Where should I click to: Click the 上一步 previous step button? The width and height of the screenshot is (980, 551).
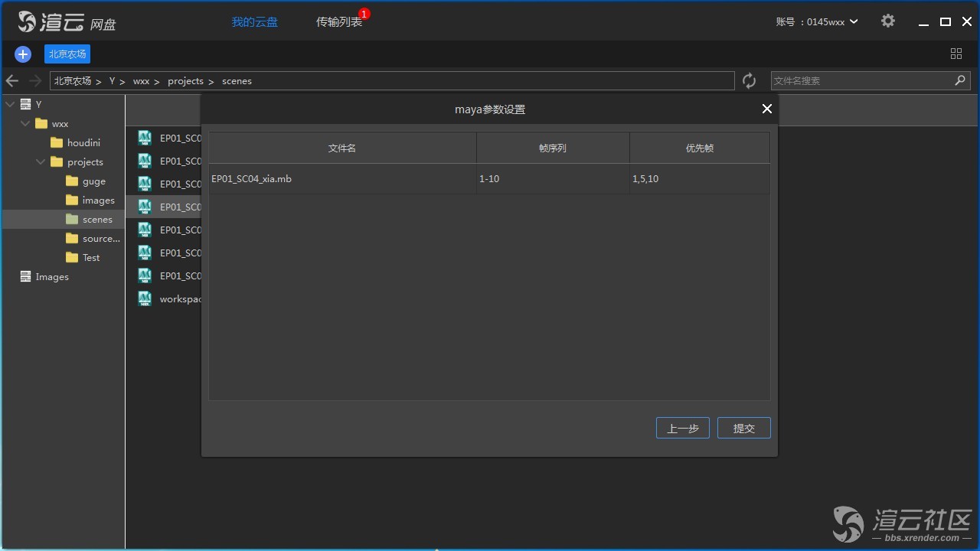682,429
